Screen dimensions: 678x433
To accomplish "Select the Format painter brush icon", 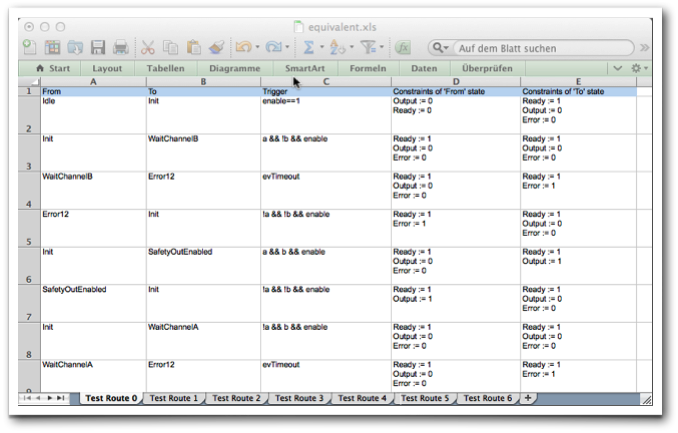I will click(x=216, y=47).
